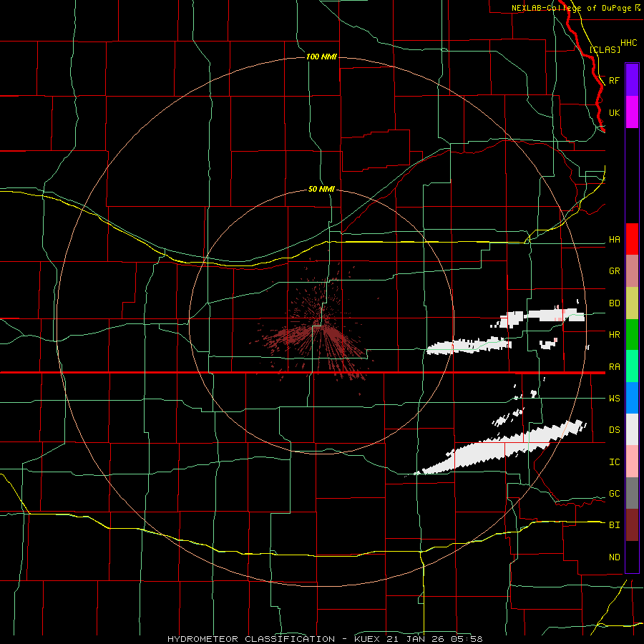Viewport: 644px width, 644px height.
Task: Click the 100 NMI range ring label
Action: tap(321, 57)
